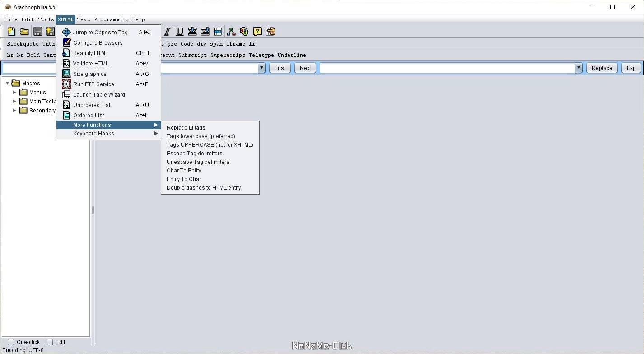The height and width of the screenshot is (354, 644).
Task: Click the Exp button
Action: 631,68
